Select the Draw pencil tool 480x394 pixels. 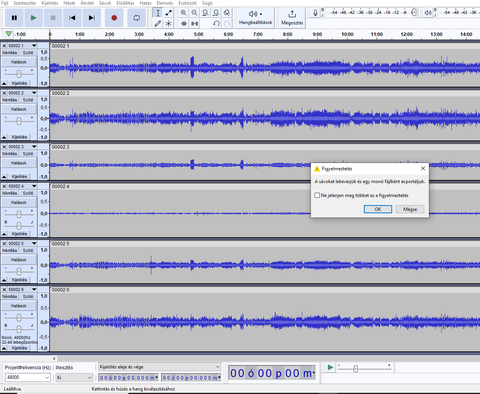click(158, 23)
